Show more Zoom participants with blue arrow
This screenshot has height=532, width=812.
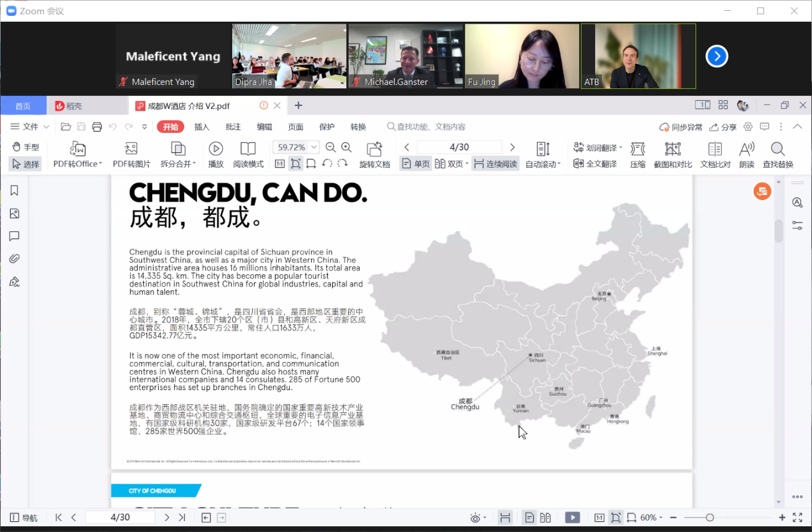pos(717,56)
